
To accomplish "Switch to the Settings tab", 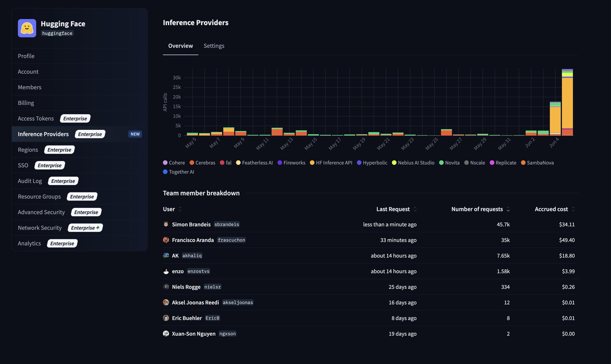I will tap(214, 46).
